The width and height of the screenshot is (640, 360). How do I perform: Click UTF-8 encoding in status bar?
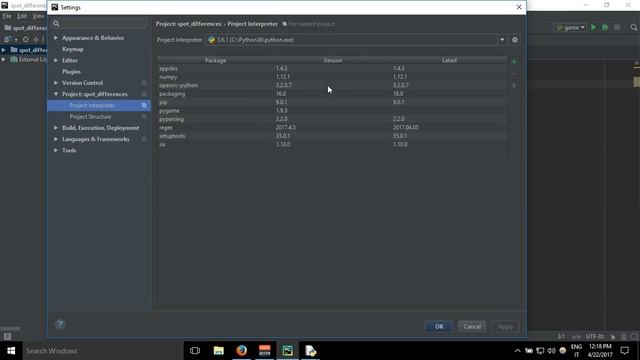[x=595, y=337]
